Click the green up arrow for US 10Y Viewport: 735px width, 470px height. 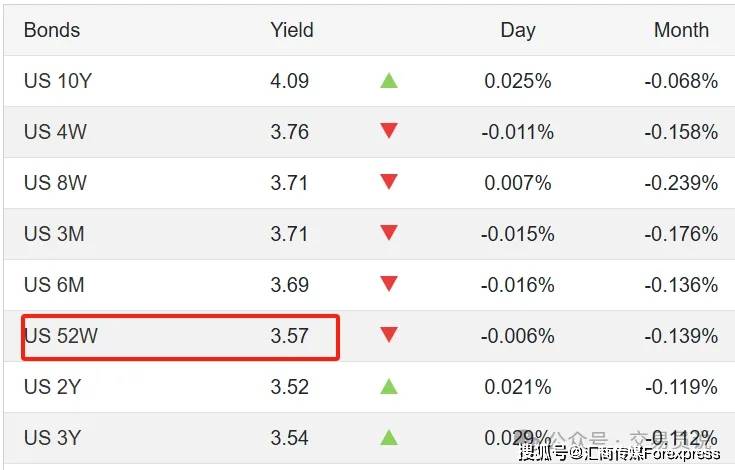389,80
